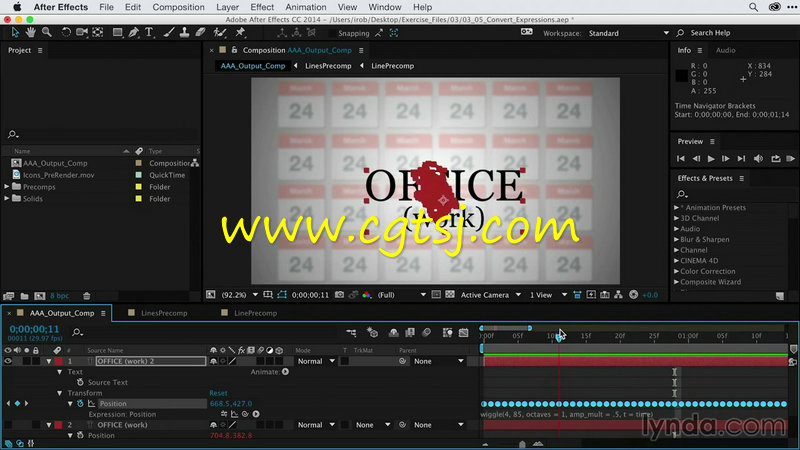Select the Clone Stamp tool
800x450 pixels.
tap(184, 33)
